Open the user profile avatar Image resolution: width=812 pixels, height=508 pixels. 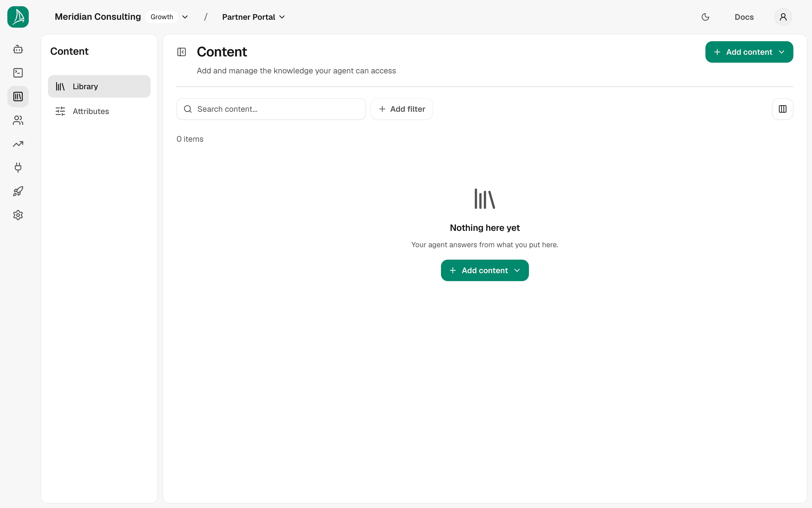click(783, 17)
